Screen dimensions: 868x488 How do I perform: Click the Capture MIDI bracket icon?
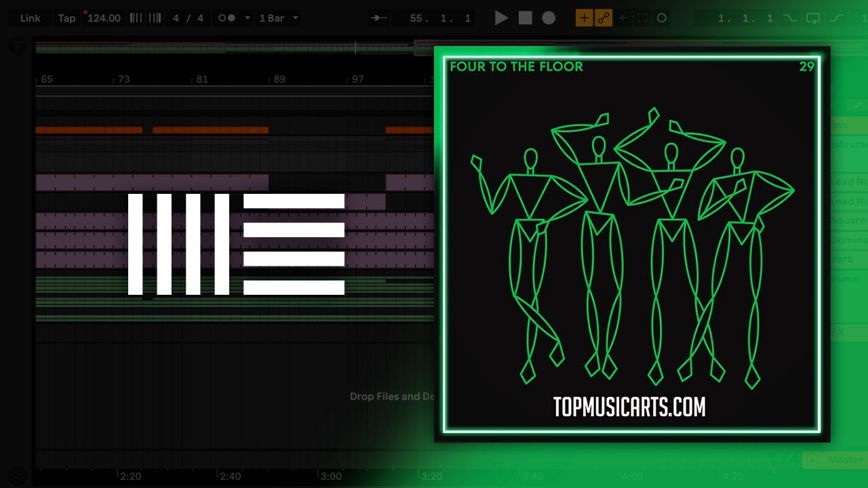642,18
